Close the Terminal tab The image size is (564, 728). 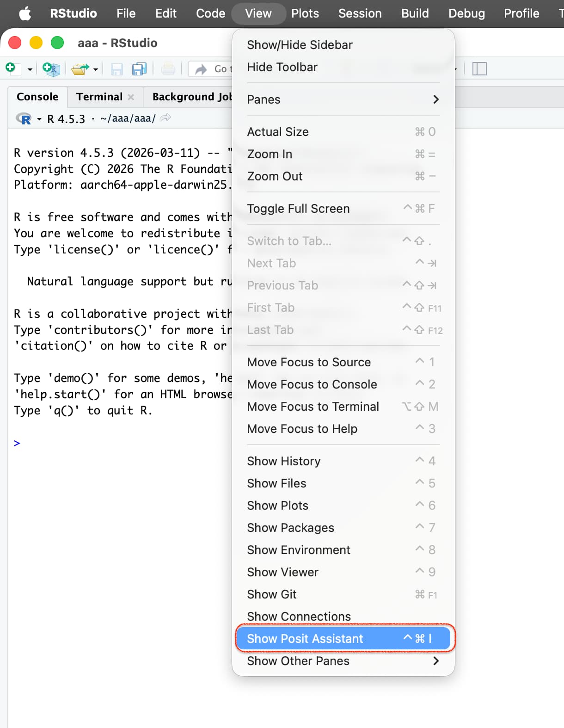131,97
